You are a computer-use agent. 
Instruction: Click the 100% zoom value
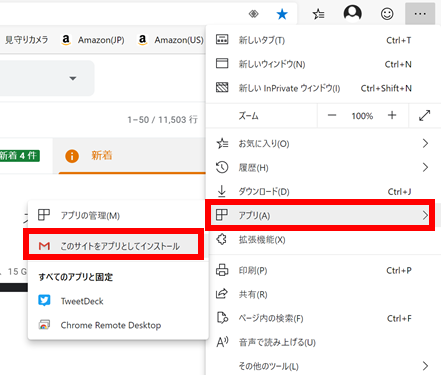tap(362, 116)
